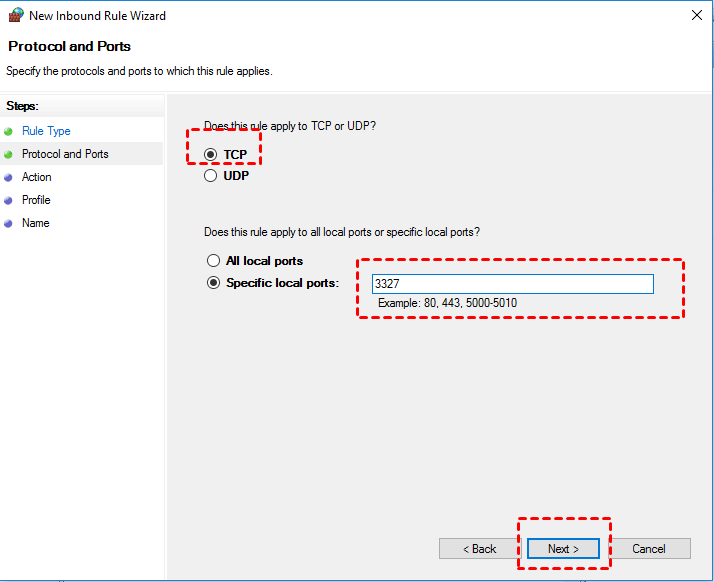
Task: Click the specific local ports text field
Action: (x=512, y=284)
